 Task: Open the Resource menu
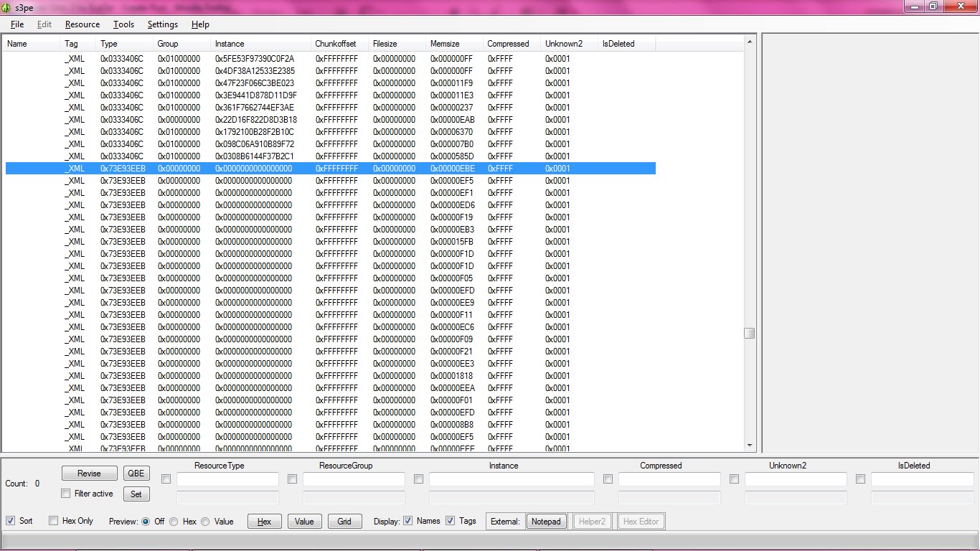tap(81, 24)
